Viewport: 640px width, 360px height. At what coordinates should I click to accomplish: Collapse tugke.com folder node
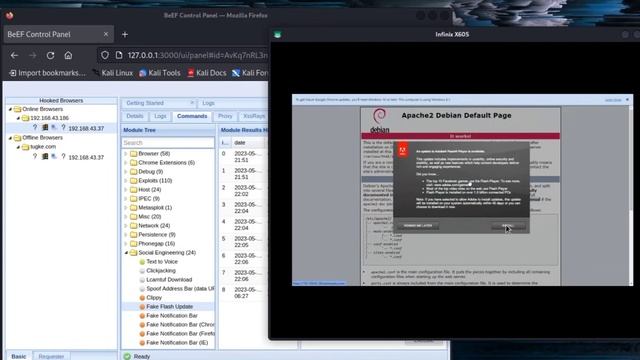click(x=18, y=147)
